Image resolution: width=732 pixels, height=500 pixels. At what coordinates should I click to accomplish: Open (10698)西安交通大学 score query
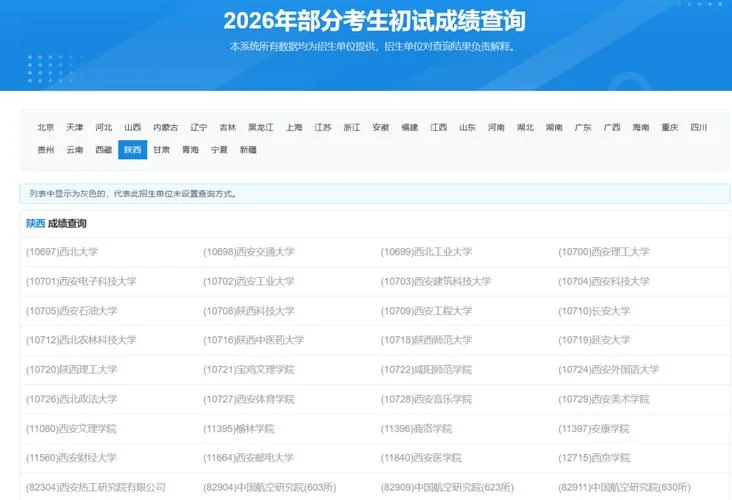coord(249,252)
